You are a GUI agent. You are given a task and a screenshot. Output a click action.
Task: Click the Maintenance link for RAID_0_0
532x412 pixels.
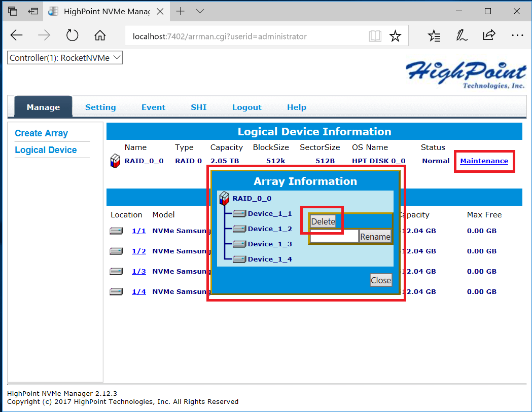coord(484,161)
